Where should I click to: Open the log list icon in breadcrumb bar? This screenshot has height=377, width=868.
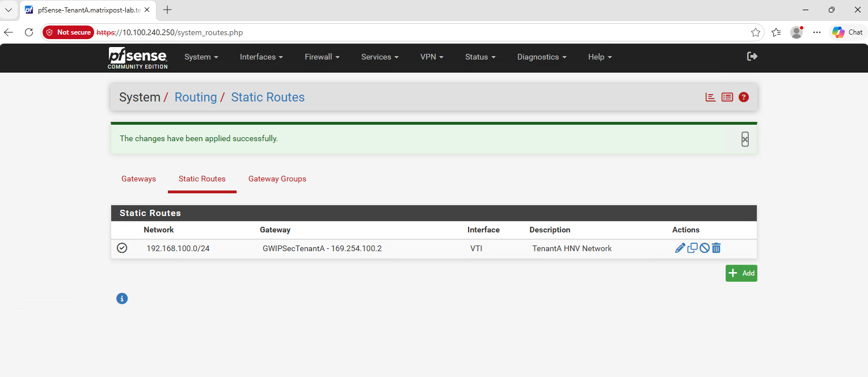coord(727,97)
